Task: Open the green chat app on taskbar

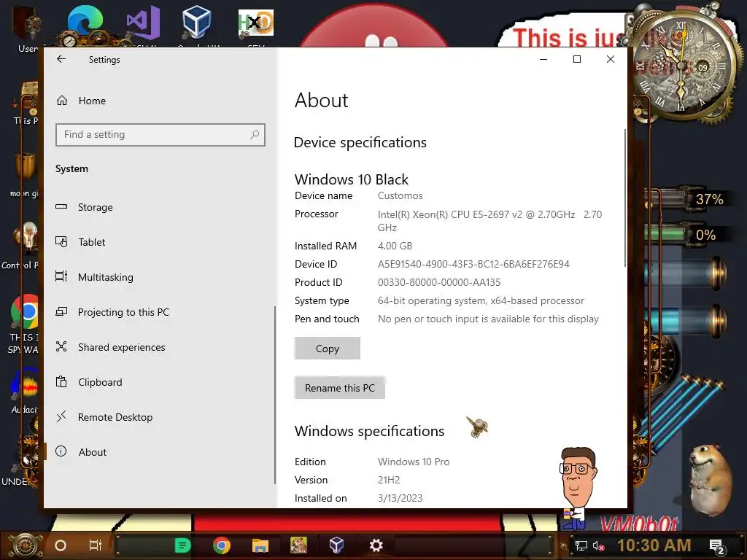Action: [x=182, y=545]
